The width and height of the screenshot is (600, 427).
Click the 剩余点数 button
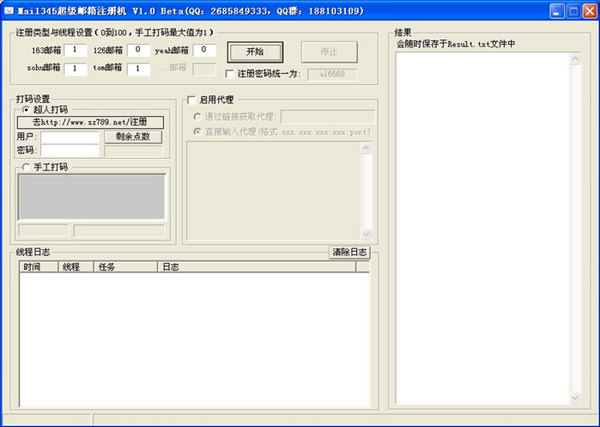(x=132, y=137)
